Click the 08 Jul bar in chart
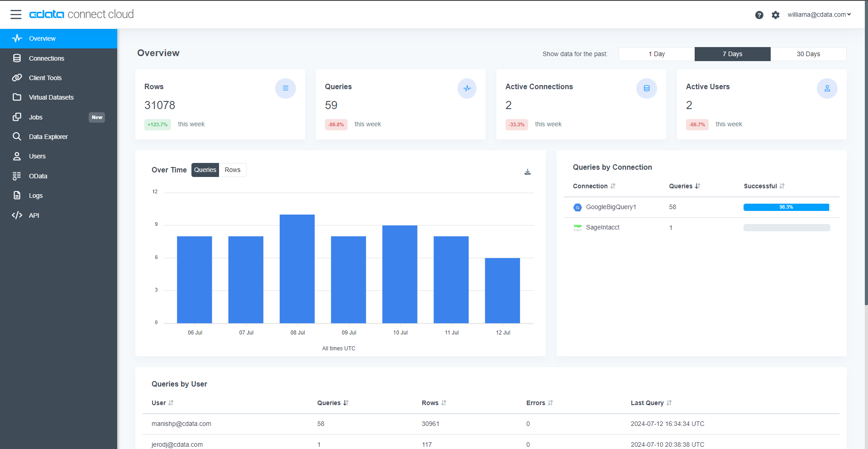The image size is (868, 449). click(x=297, y=269)
